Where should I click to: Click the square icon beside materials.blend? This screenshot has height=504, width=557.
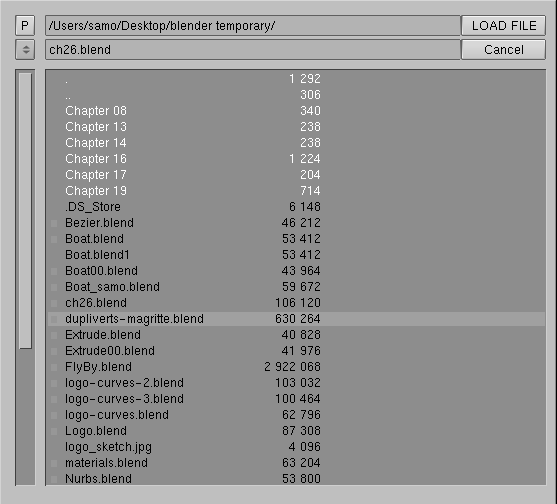pyautogui.click(x=54, y=463)
